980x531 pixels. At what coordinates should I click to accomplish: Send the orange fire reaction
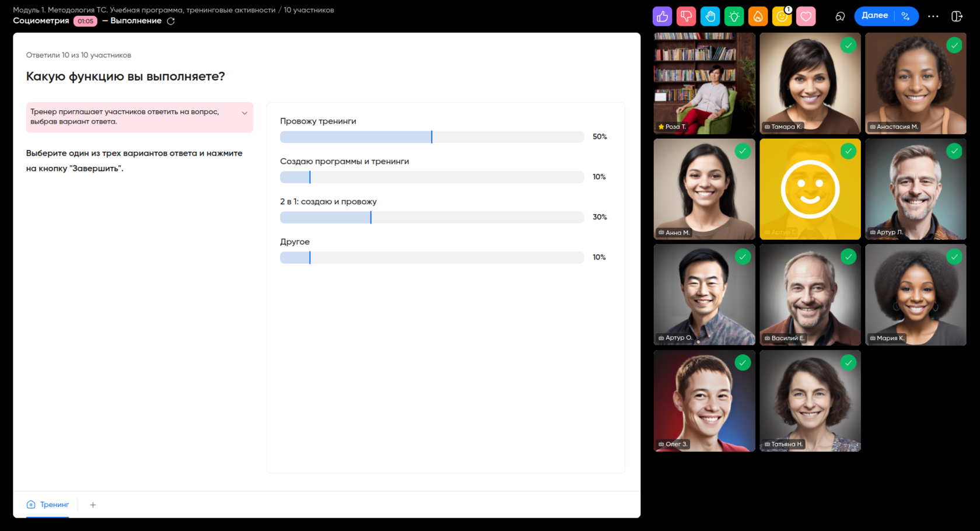pos(758,16)
